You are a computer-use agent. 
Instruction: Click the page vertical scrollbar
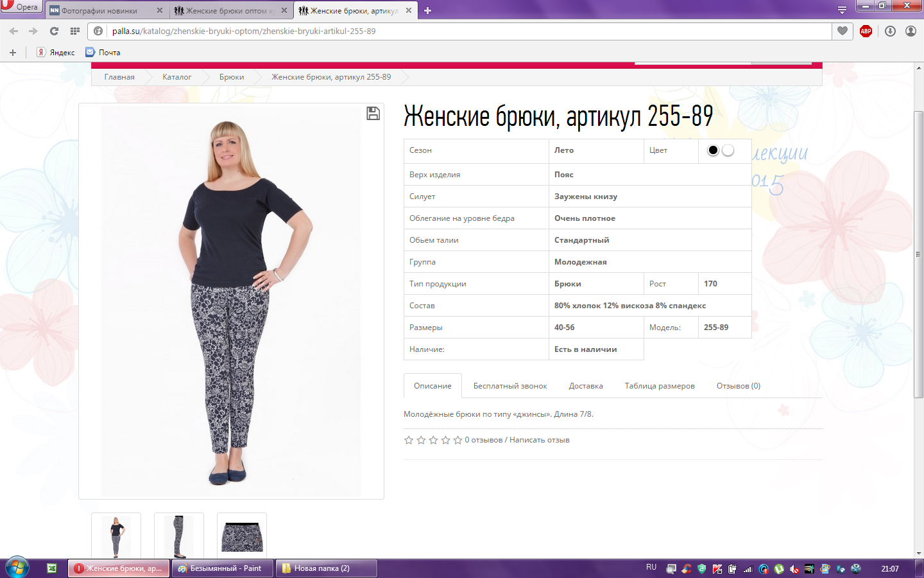[x=919, y=254]
